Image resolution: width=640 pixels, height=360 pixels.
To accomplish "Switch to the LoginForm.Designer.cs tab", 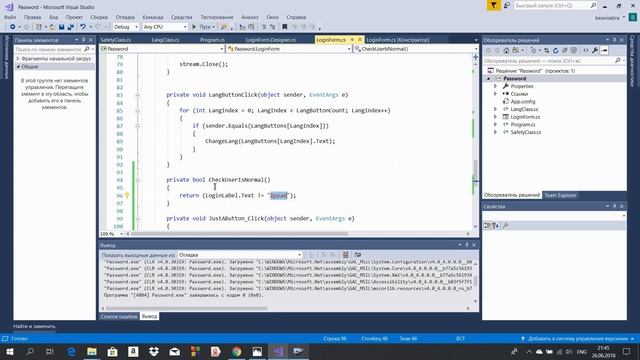I will (271, 40).
